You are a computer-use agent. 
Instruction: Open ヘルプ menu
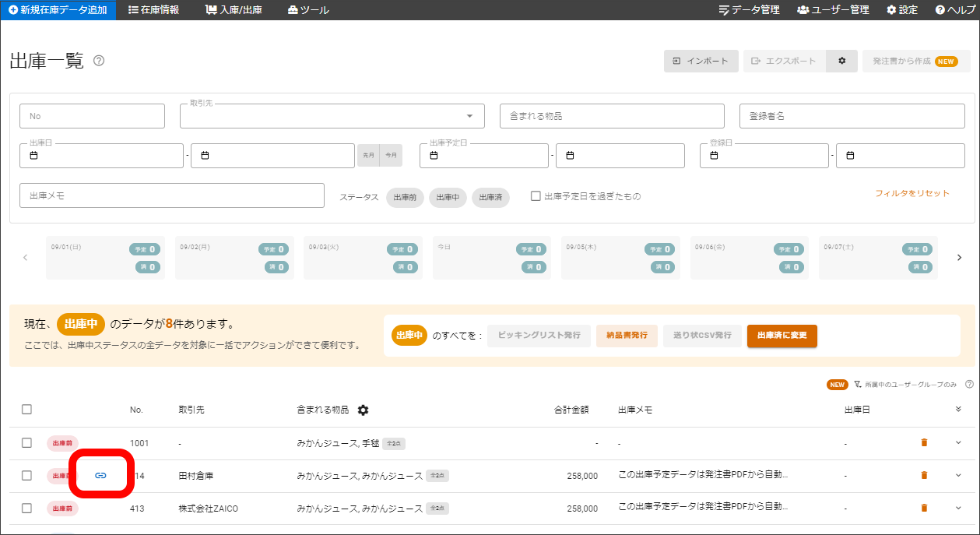coord(955,10)
